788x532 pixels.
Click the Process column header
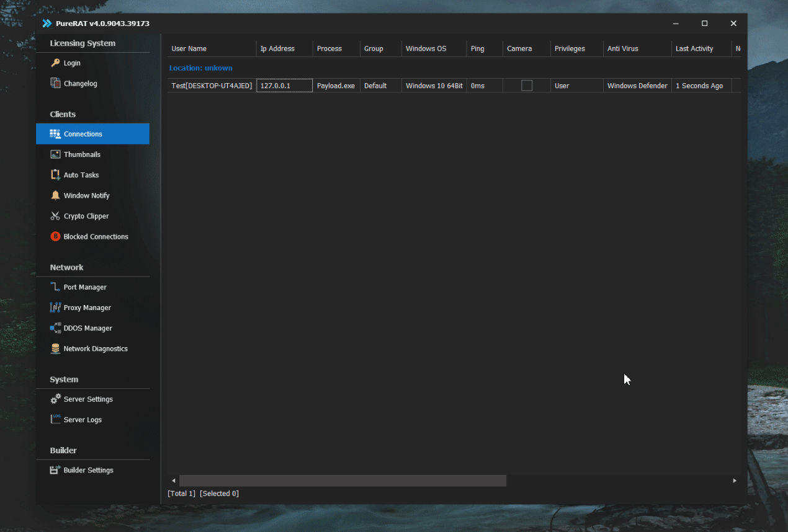[x=336, y=48]
